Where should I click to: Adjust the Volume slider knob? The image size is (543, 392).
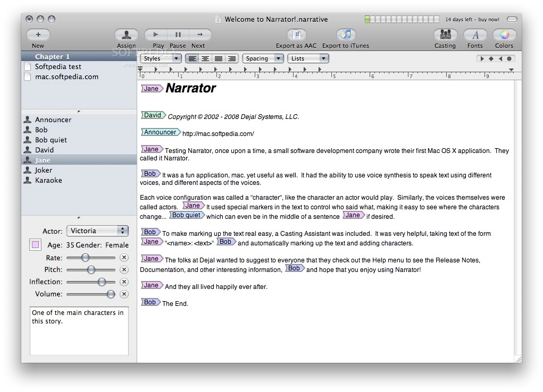click(111, 294)
